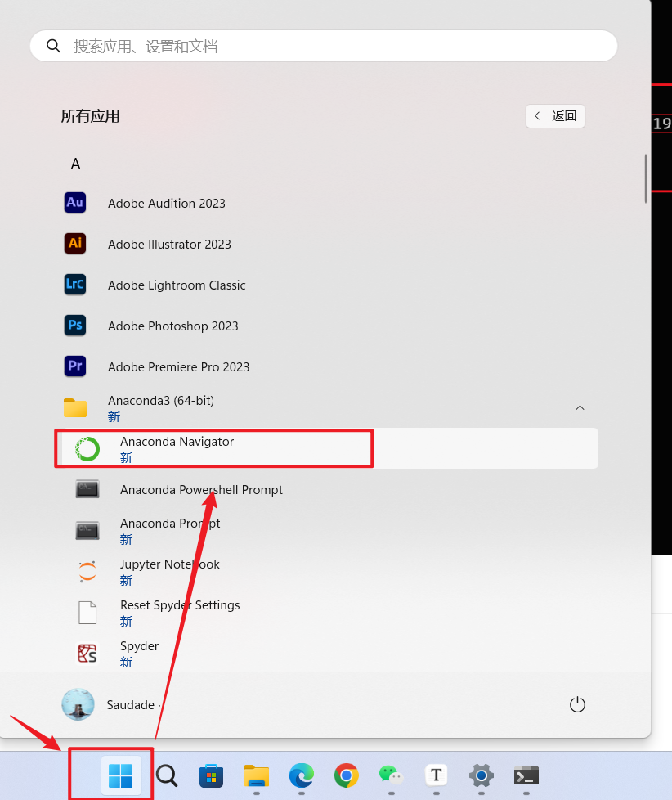This screenshot has width=672, height=800.
Task: Open File Explorer from taskbar
Action: pyautogui.click(x=257, y=775)
